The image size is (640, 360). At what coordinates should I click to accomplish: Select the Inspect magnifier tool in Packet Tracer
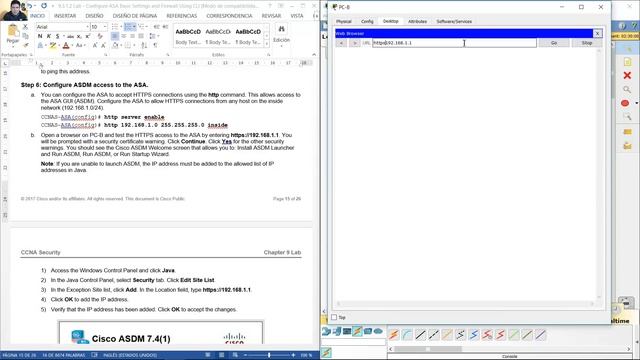click(627, 89)
